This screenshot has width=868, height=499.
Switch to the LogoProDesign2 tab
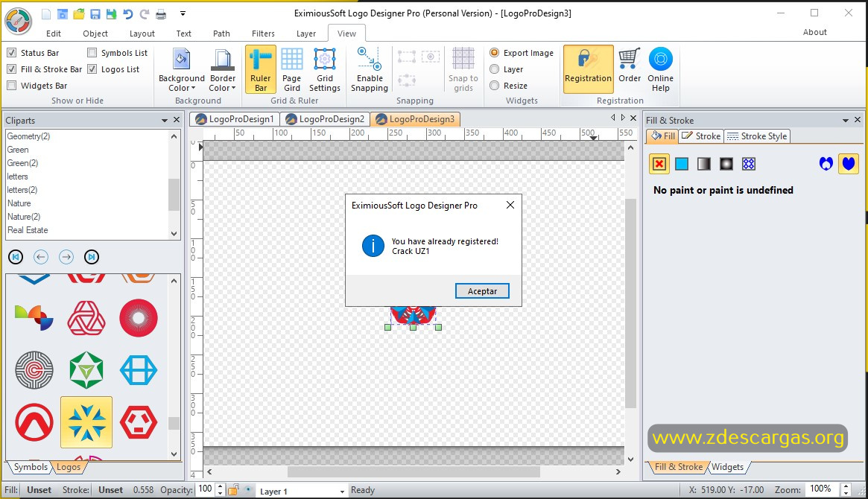[326, 119]
